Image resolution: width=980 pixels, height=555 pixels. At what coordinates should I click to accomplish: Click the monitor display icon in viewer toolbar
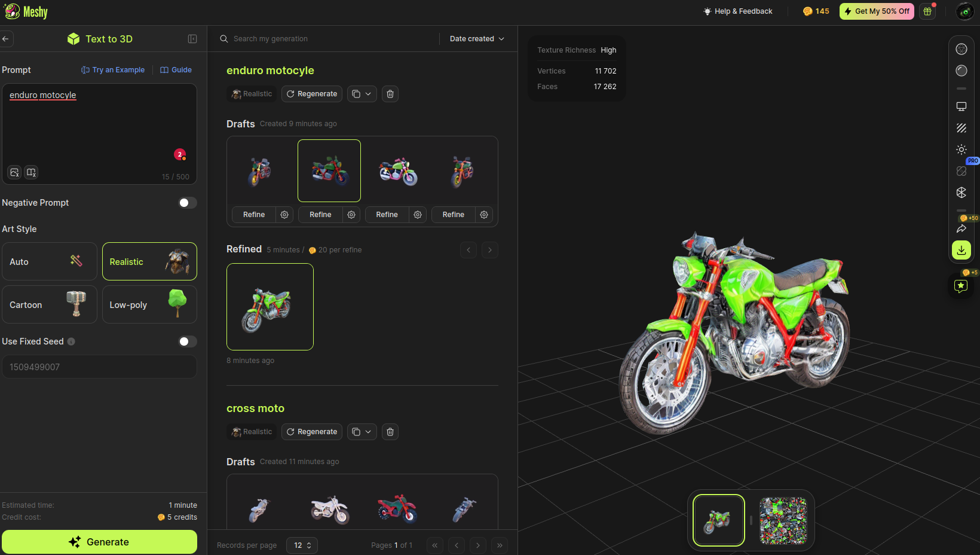point(961,106)
